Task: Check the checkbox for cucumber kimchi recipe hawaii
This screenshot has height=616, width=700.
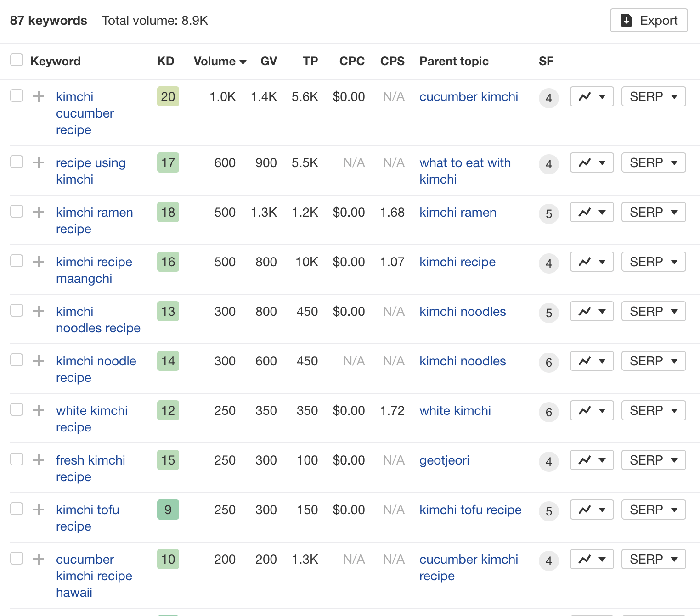Action: click(x=17, y=558)
